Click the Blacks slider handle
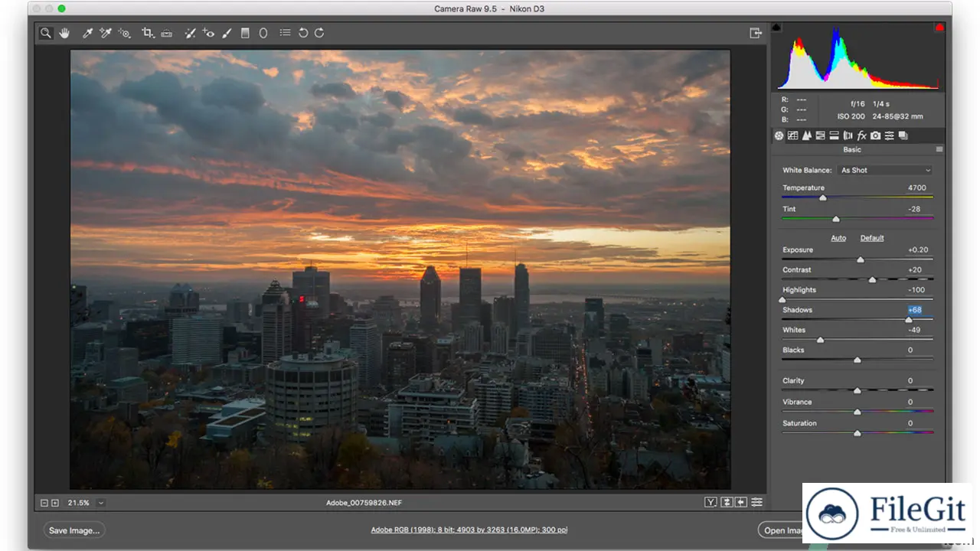This screenshot has height=551, width=980. (857, 360)
